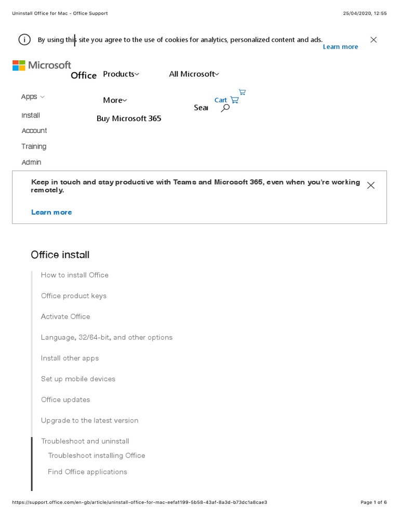This screenshot has height=532, width=399.
Task: Dismiss the cookie notice with X
Action: [x=374, y=39]
